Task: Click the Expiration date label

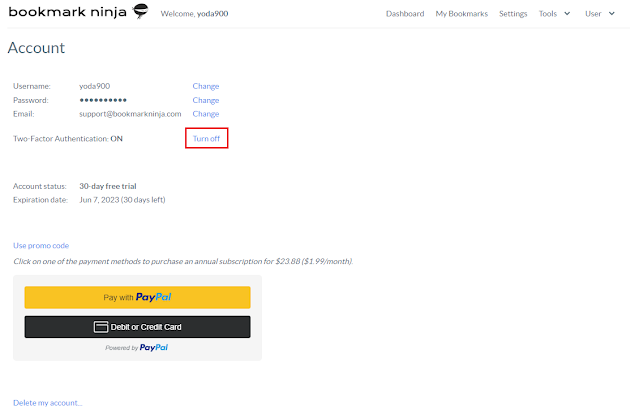Action: tap(40, 200)
